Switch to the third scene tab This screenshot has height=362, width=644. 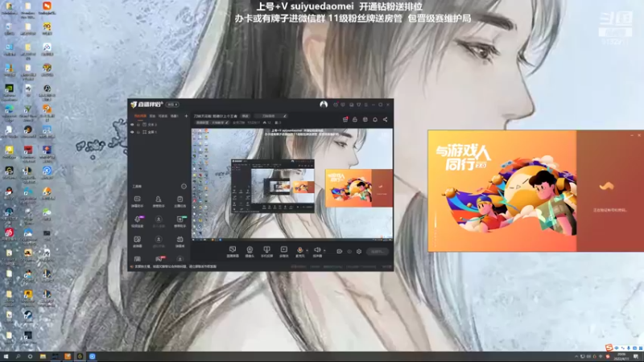163,116
